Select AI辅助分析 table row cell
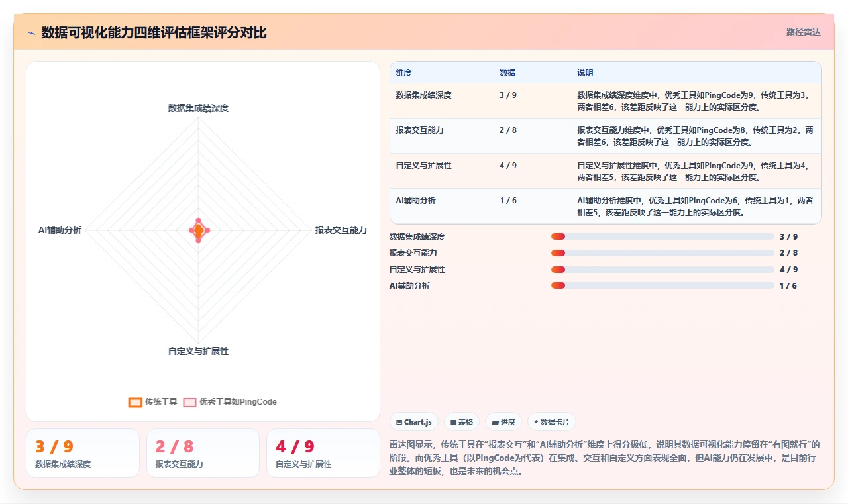This screenshot has height=504, width=848. pos(416,201)
